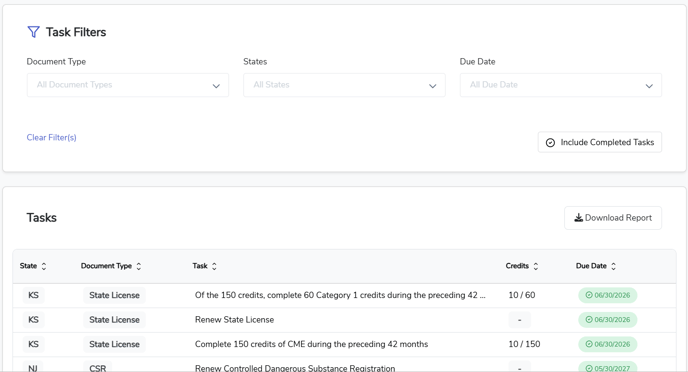Image resolution: width=688 pixels, height=372 pixels.
Task: Sort tasks by State column arrows
Action: [x=44, y=266]
